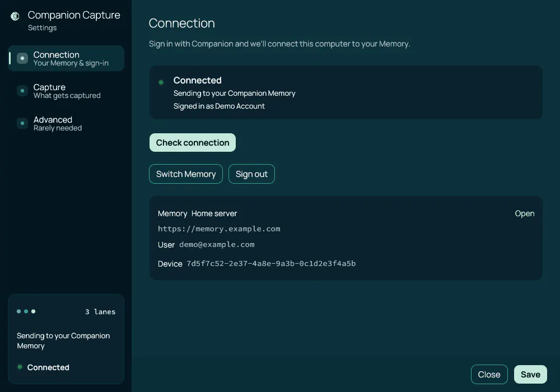The width and height of the screenshot is (560, 392).
Task: Select the Connection sidebar icon
Action: tap(22, 58)
